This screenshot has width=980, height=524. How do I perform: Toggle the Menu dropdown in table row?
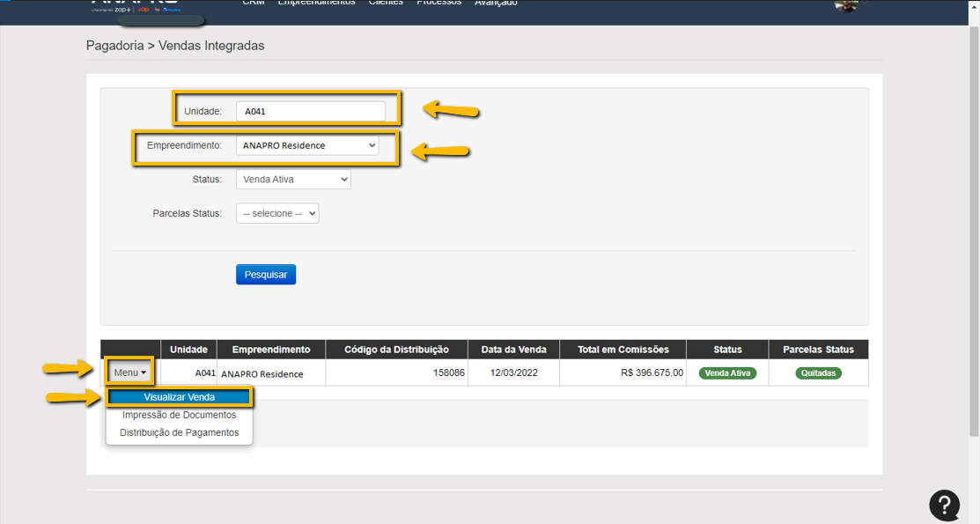point(129,373)
